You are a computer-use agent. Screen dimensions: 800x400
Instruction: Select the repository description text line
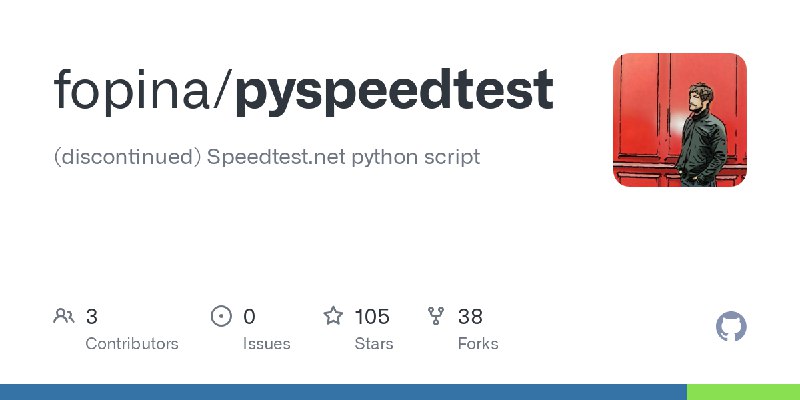[266, 157]
